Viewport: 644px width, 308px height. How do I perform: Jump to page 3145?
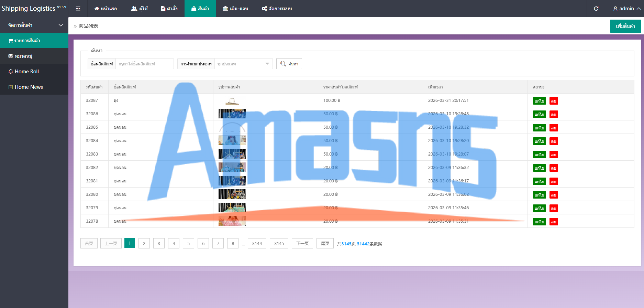click(x=279, y=243)
